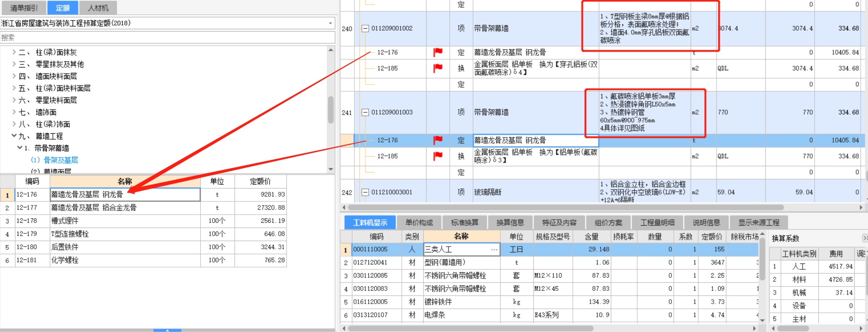Open the 组价方案 tab

click(x=608, y=222)
